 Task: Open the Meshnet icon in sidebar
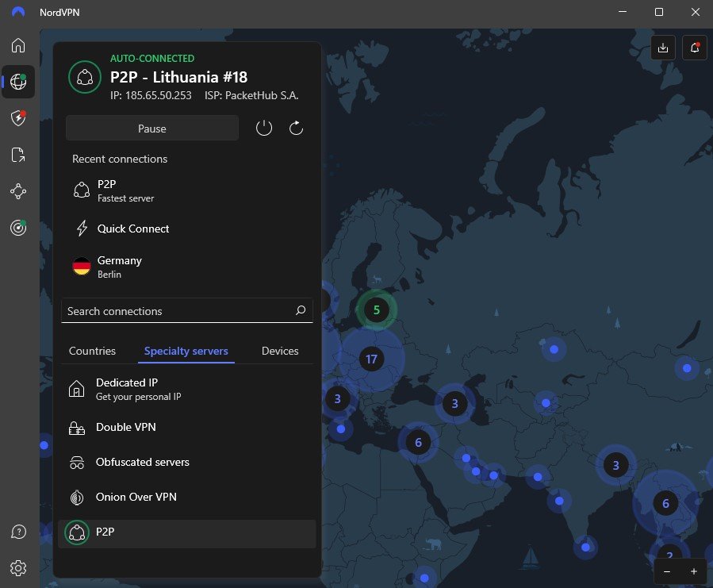tap(18, 191)
